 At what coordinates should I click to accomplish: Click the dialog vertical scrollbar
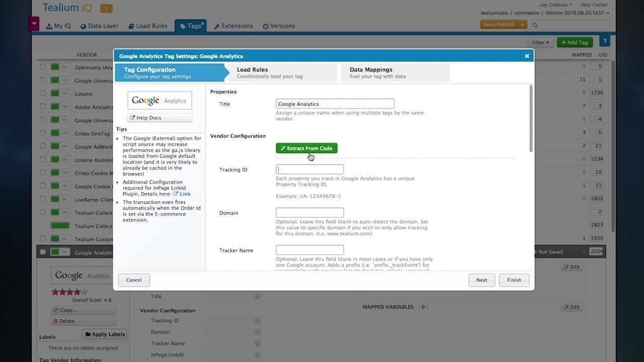[x=531, y=118]
